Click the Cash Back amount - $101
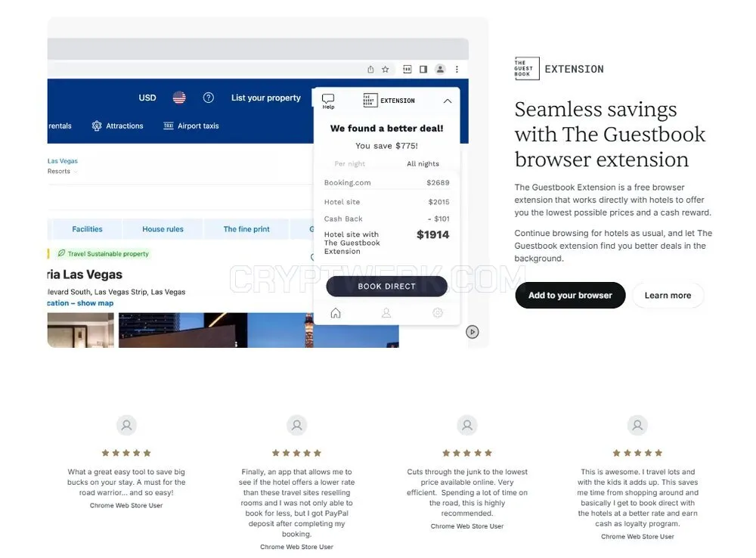756x558 pixels. 438,219
